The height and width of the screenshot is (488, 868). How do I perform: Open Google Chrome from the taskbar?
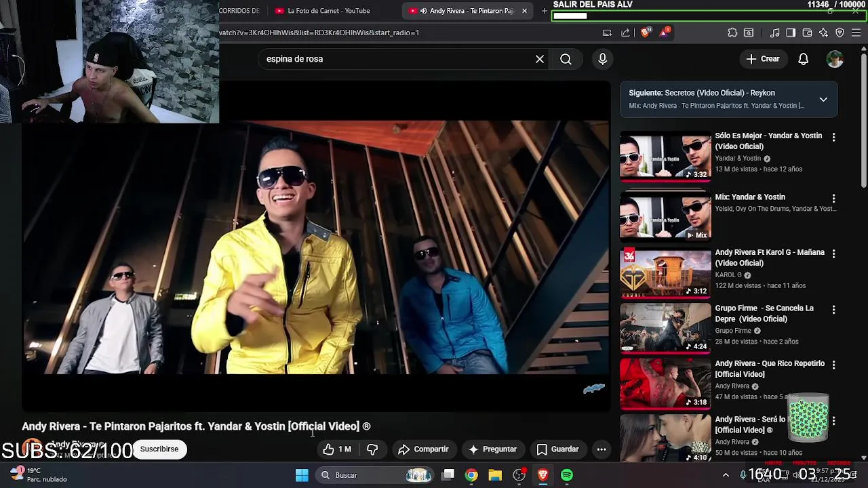point(471,475)
